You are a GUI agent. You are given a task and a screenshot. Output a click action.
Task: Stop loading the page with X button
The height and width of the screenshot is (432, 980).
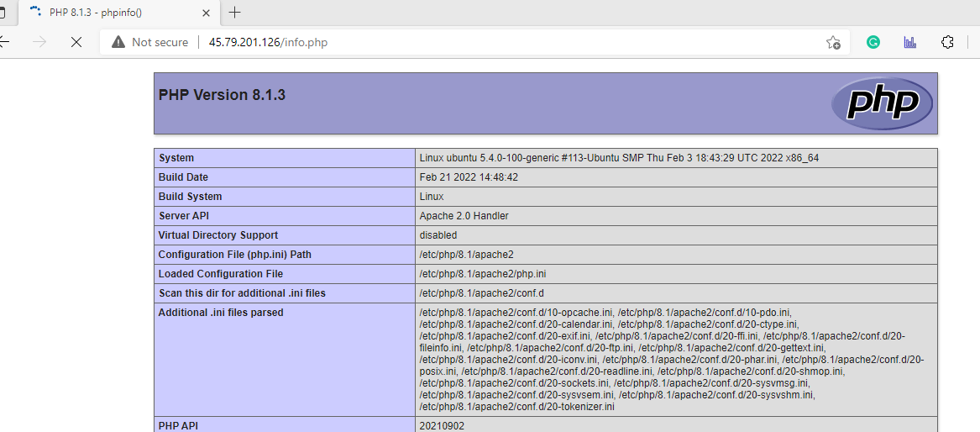pos(76,43)
